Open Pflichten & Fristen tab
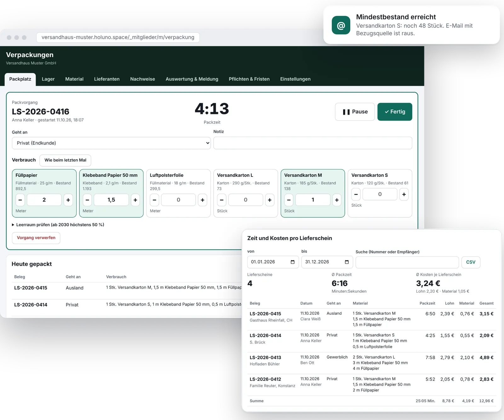The height and width of the screenshot is (420, 504). click(x=249, y=79)
